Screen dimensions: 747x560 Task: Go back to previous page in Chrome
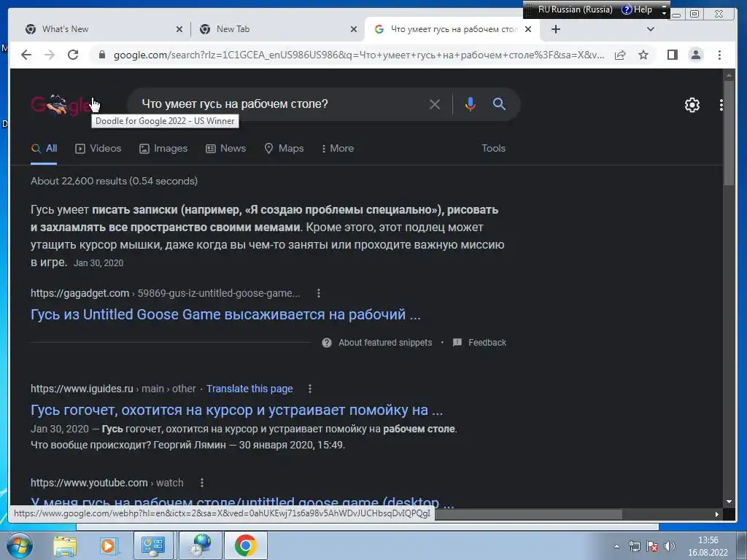pyautogui.click(x=26, y=55)
